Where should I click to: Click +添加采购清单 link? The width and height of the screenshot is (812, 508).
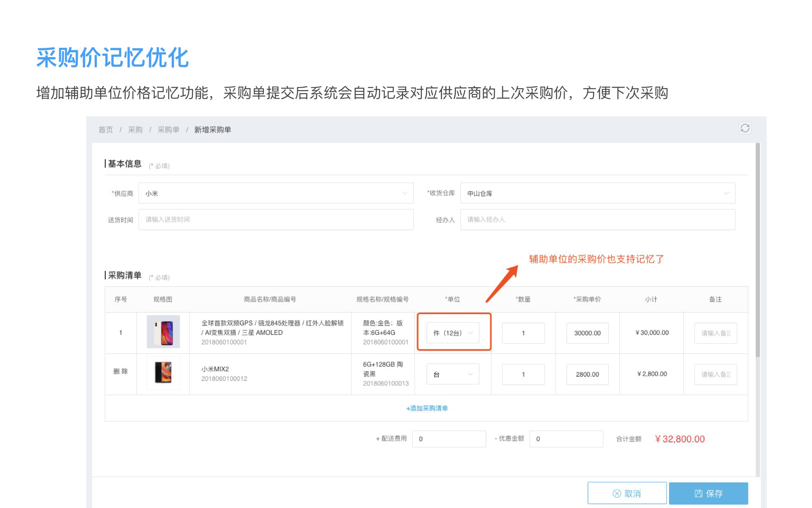427,409
